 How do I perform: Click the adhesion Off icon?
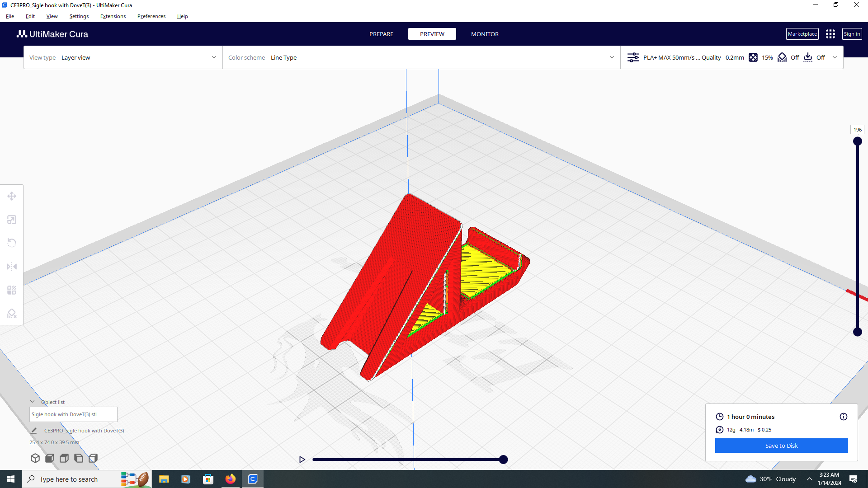(808, 57)
